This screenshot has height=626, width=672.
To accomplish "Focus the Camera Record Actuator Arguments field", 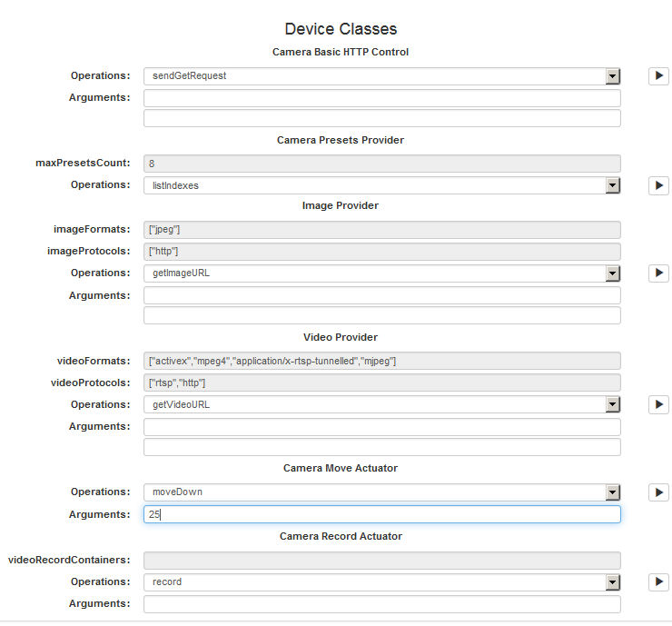I will pyautogui.click(x=381, y=604).
